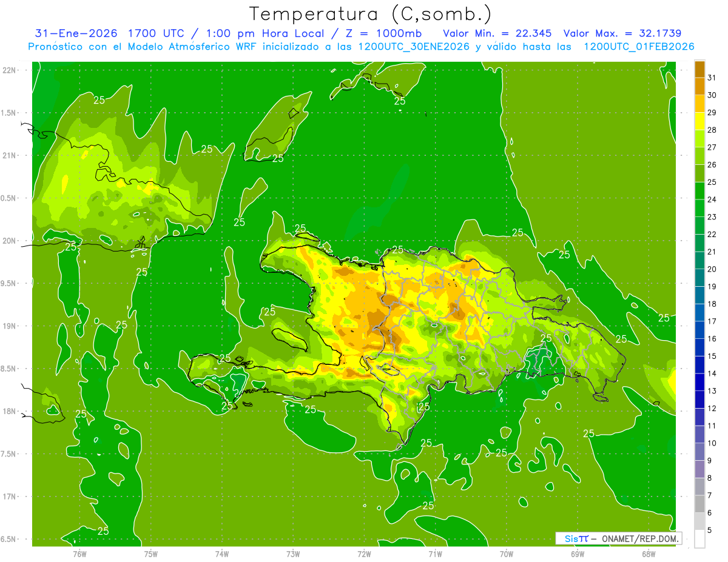Click the "21N" latitude axis label
The height and width of the screenshot is (562, 728).
point(10,155)
